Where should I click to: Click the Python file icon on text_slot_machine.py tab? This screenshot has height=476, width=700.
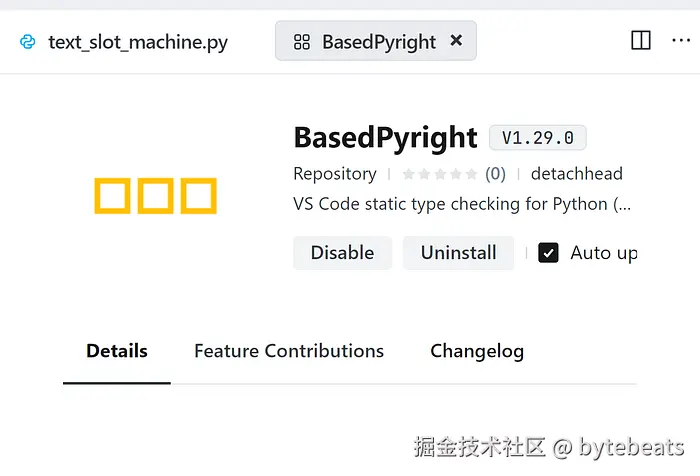point(28,42)
